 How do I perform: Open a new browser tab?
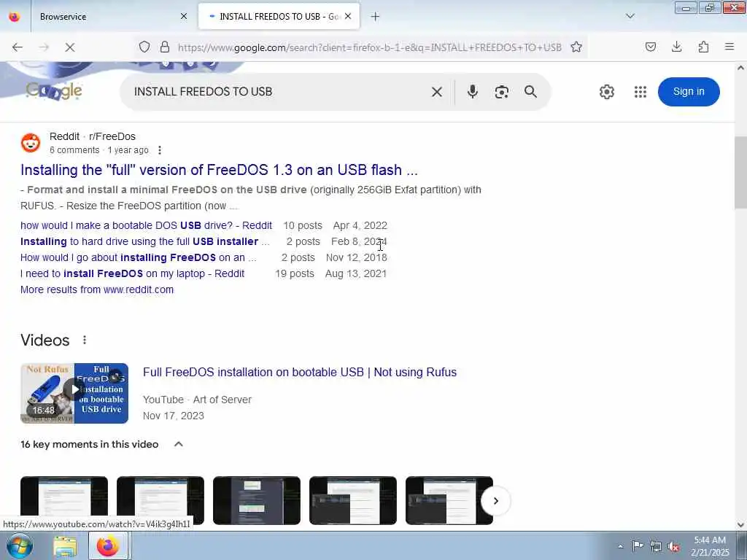pyautogui.click(x=376, y=17)
